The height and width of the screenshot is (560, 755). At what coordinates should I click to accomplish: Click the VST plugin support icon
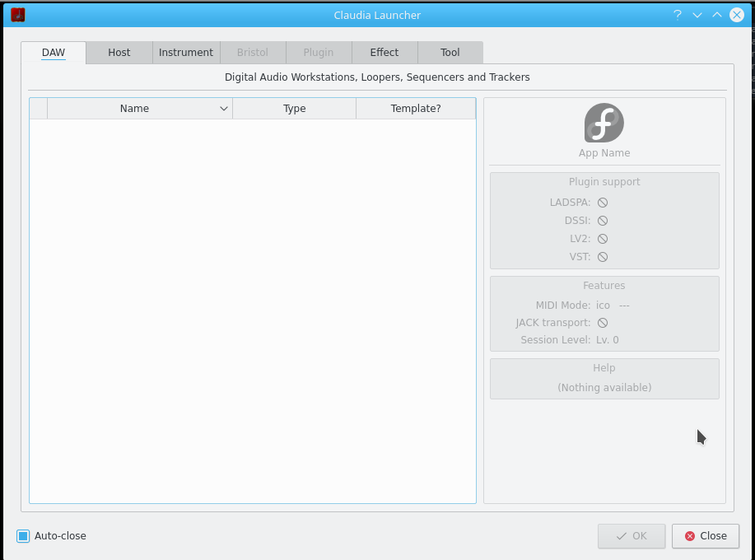tap(603, 256)
